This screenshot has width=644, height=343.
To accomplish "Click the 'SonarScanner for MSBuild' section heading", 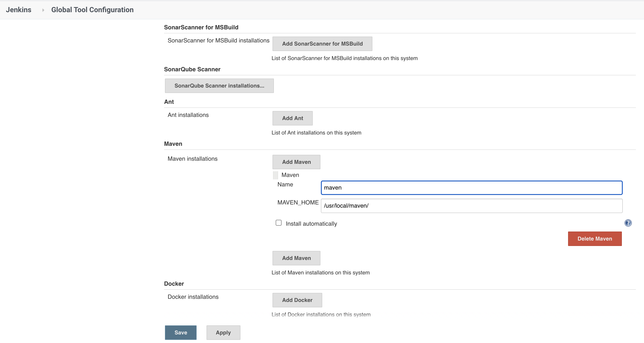I will coord(201,27).
